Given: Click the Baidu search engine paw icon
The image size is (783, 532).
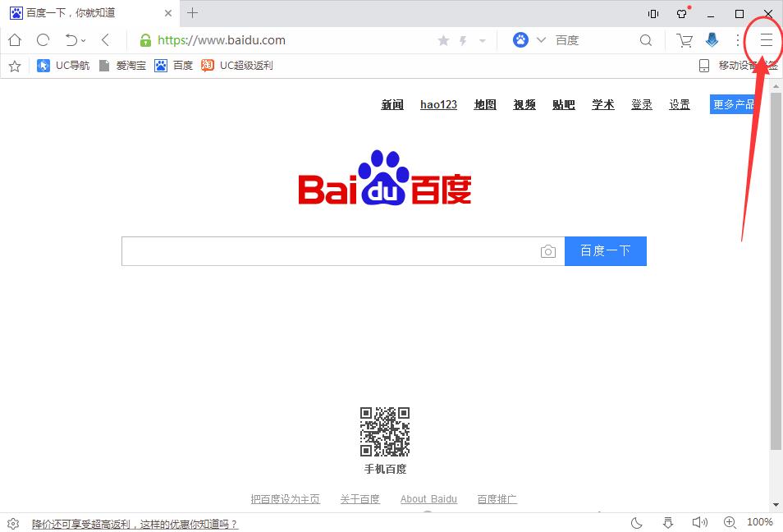Looking at the screenshot, I should [x=520, y=40].
